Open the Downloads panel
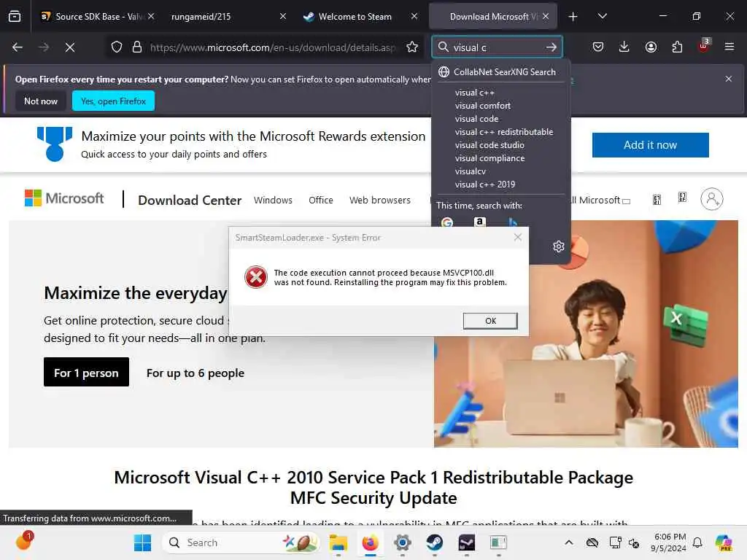This screenshot has height=560, width=747. point(624,47)
